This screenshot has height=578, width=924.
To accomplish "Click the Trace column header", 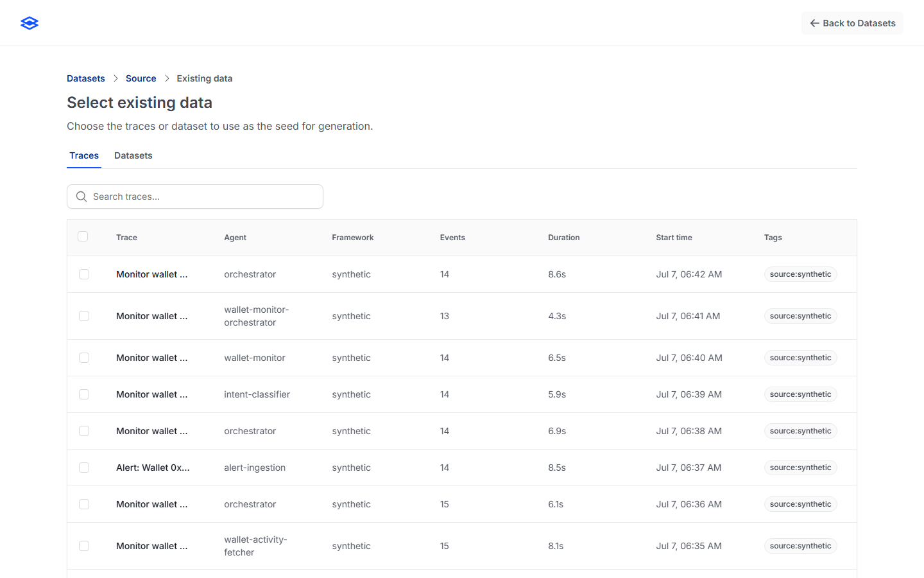I will [x=126, y=238].
